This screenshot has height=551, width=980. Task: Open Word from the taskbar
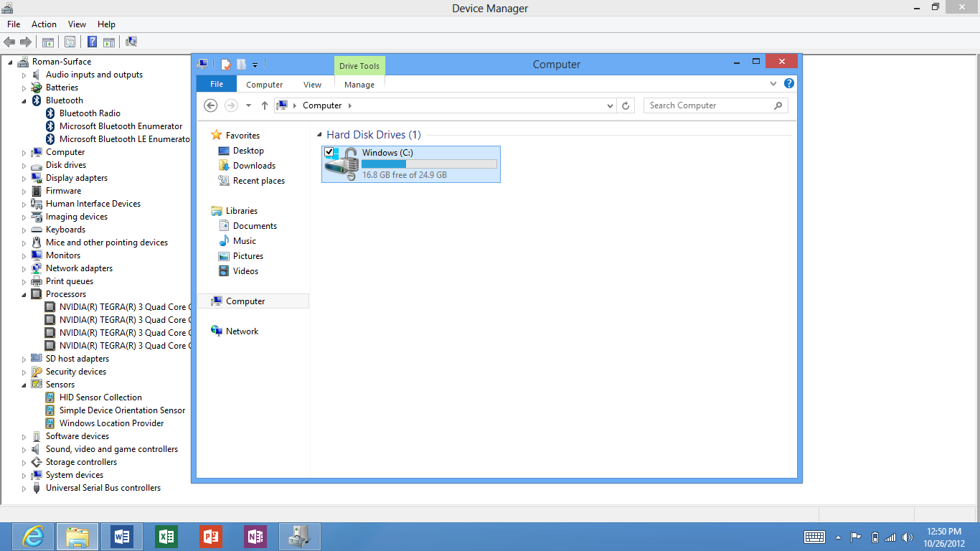click(122, 537)
